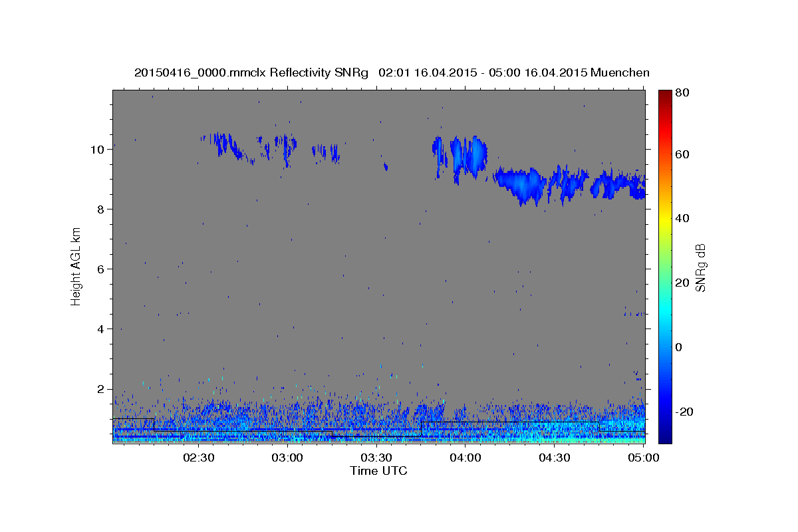The width and height of the screenshot is (798, 532).
Task: Click the height axis label 10
Action: 97,149
